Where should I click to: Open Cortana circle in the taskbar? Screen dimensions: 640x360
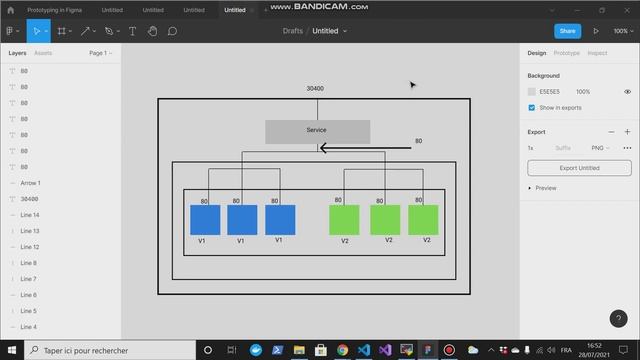[x=208, y=350]
